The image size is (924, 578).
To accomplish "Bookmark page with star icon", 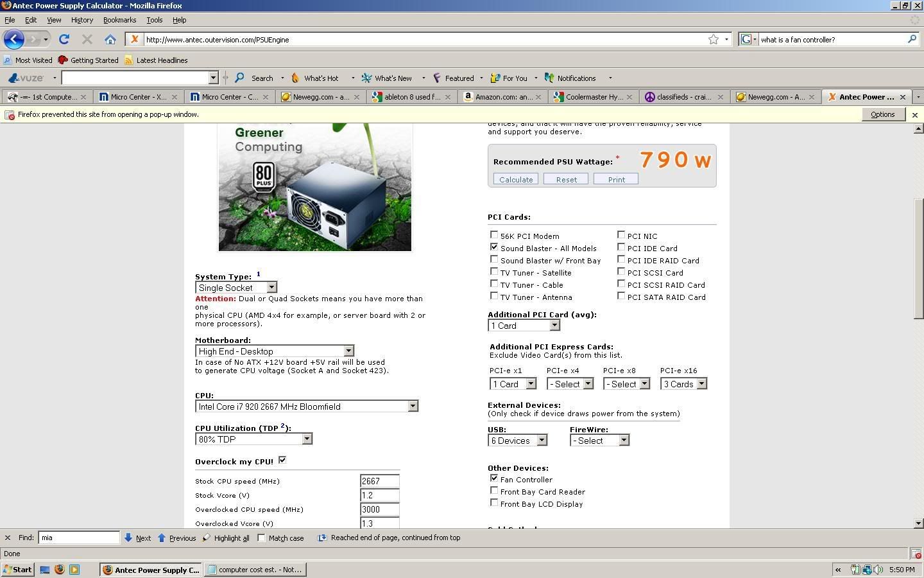I will coord(713,39).
